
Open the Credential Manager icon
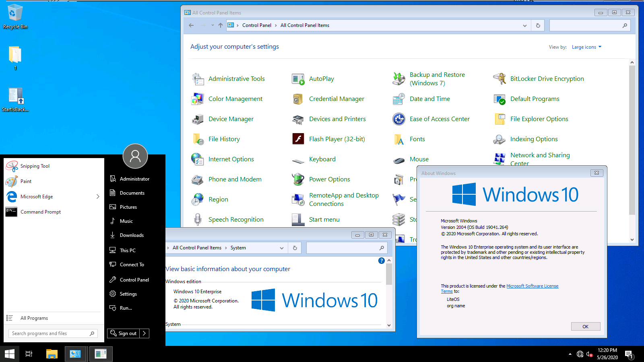click(298, 99)
